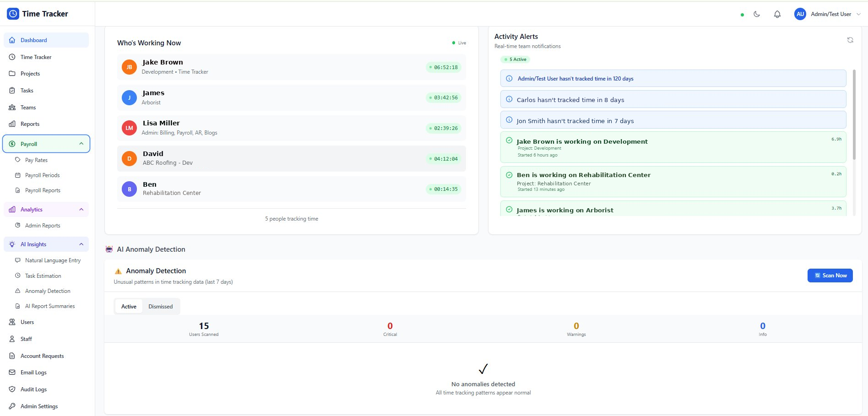This screenshot has height=416, width=868.
Task: Collapse the AI Insights section chevron
Action: pos(81,244)
